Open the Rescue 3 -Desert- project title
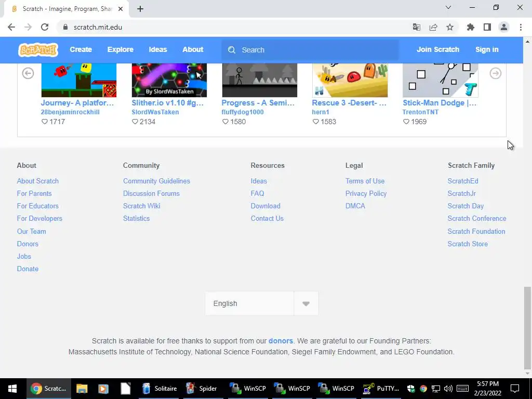532x399 pixels. pos(349,103)
